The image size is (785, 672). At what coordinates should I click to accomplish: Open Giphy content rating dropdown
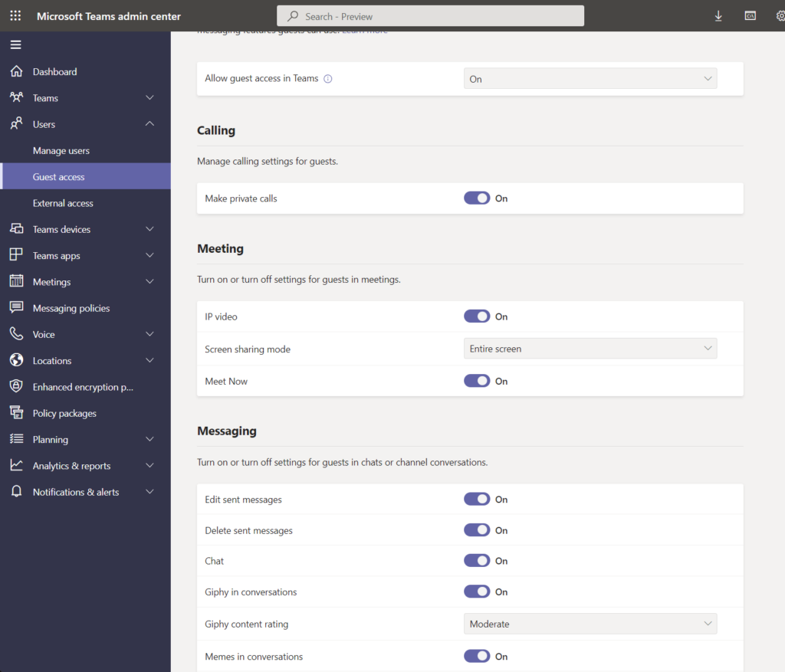pyautogui.click(x=590, y=624)
